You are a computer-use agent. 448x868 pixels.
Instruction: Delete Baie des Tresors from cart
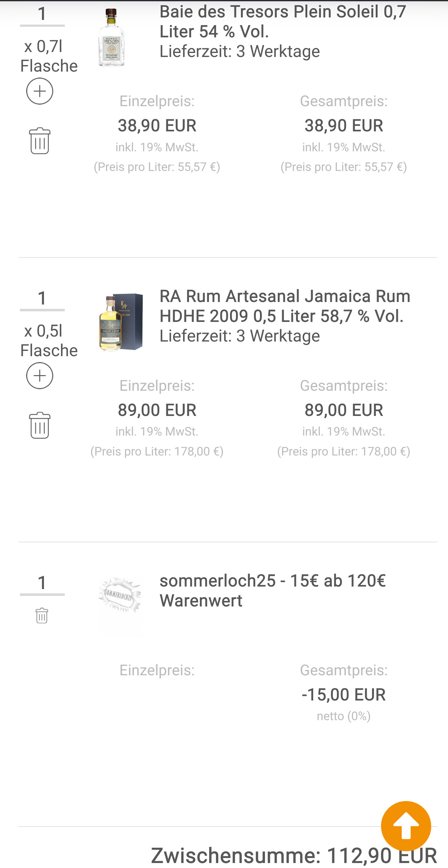point(40,141)
